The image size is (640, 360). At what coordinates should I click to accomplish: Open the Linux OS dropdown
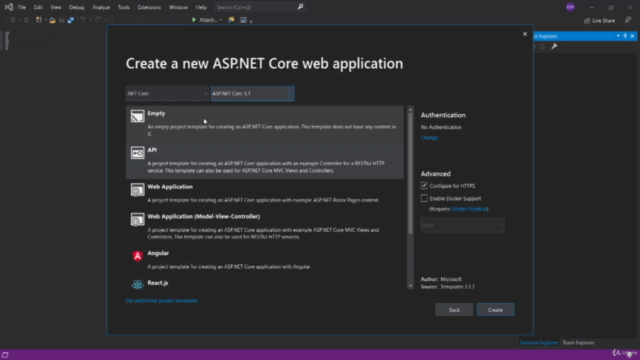462,225
